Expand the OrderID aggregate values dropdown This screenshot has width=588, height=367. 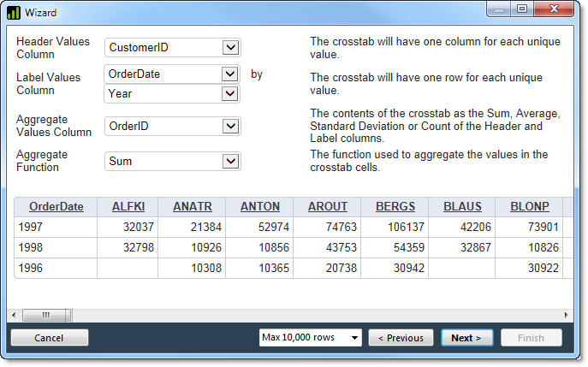(x=173, y=127)
